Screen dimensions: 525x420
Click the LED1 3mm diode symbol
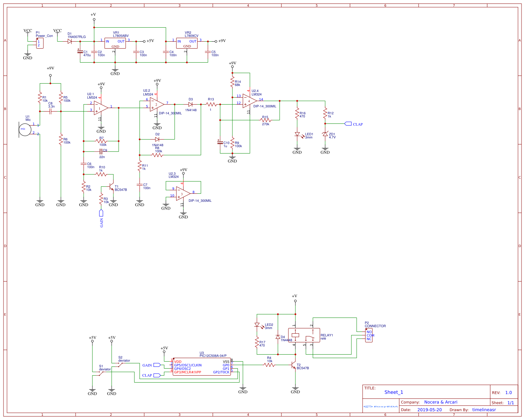[x=297, y=136]
